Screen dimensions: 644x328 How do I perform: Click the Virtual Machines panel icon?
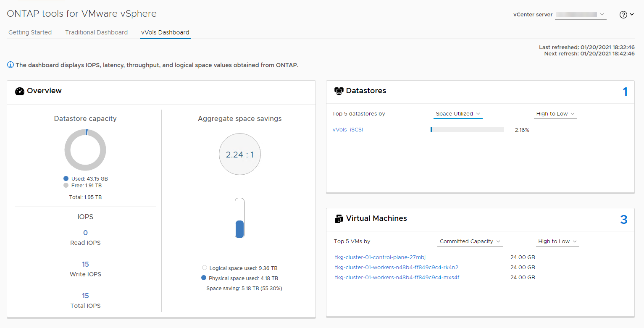339,219
